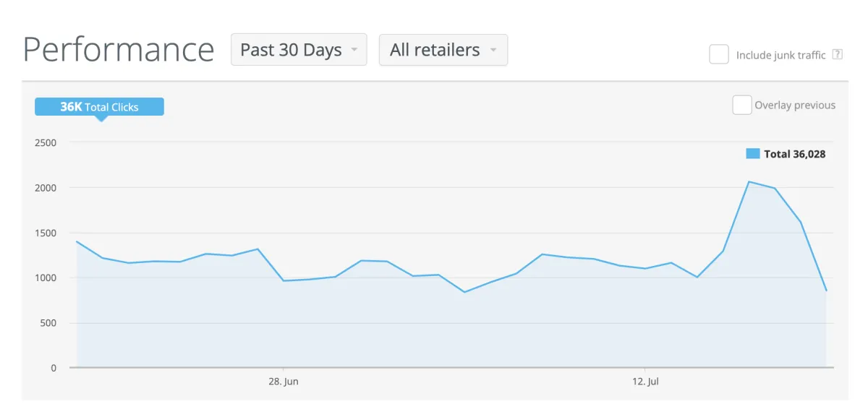This screenshot has height=417, width=868.
Task: Click the Performance heading
Action: (119, 50)
